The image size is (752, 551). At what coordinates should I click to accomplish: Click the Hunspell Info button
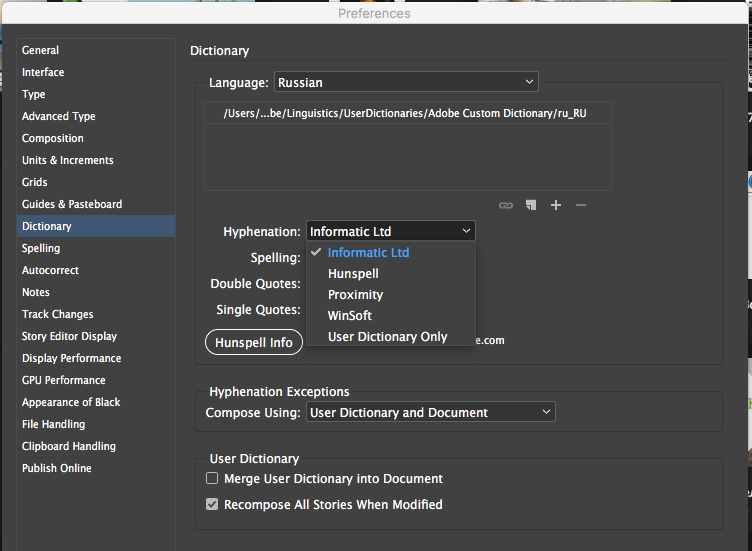tap(254, 342)
